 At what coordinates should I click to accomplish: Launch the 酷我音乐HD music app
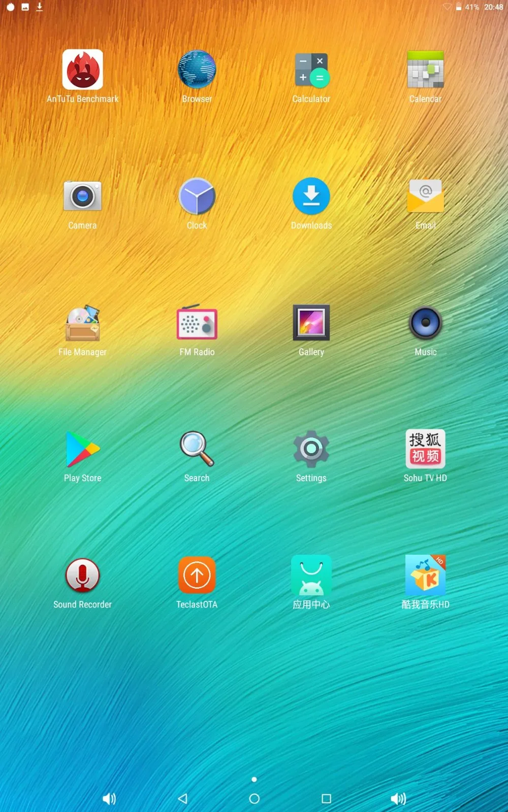pyautogui.click(x=426, y=576)
